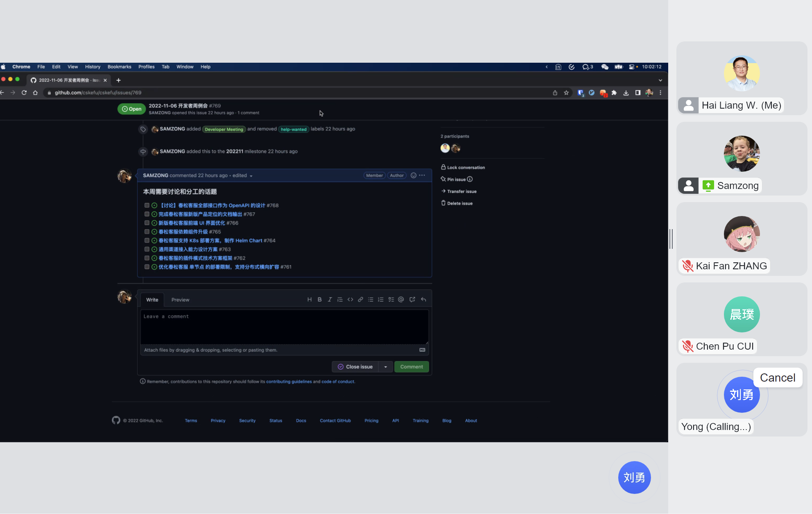Click the mention user @ icon
812x514 pixels.
[401, 300]
